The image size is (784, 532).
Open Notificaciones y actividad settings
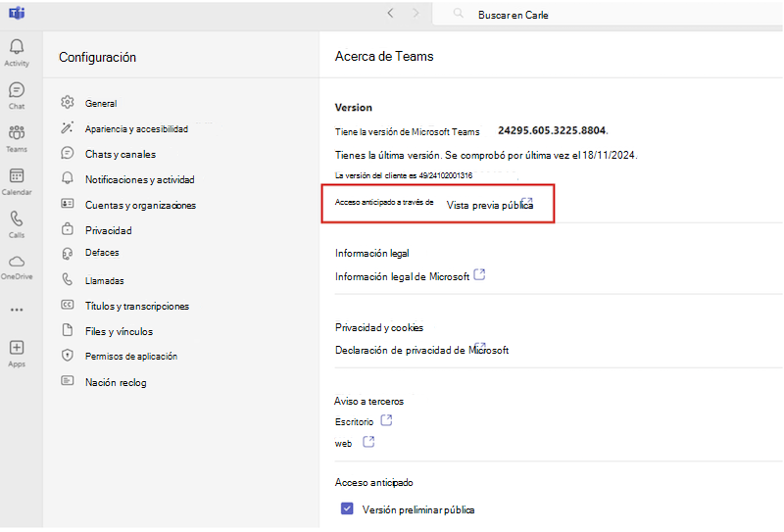[x=139, y=179]
